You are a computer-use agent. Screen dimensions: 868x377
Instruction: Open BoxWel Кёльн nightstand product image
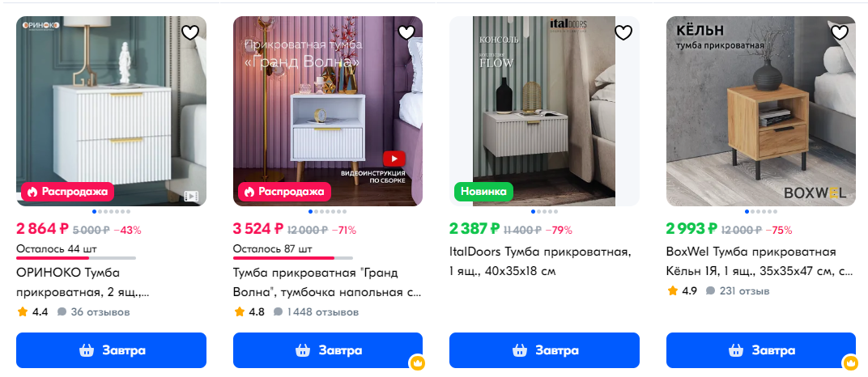point(760,111)
